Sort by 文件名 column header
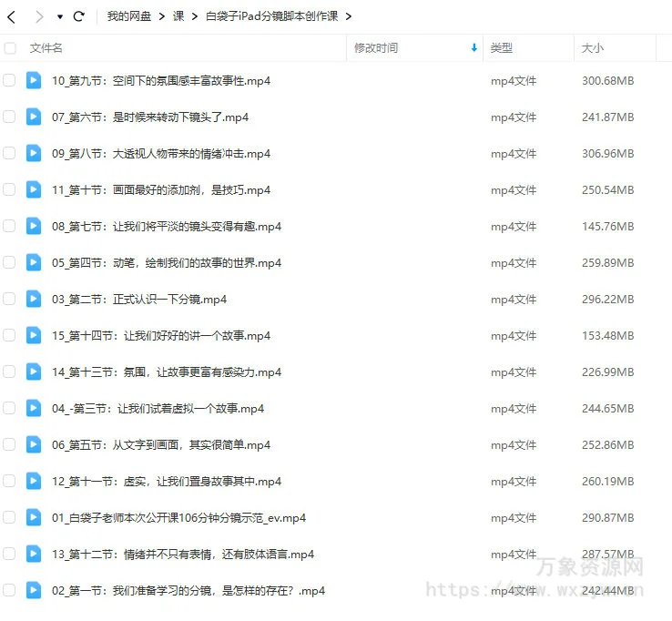The image size is (672, 621). [46, 47]
